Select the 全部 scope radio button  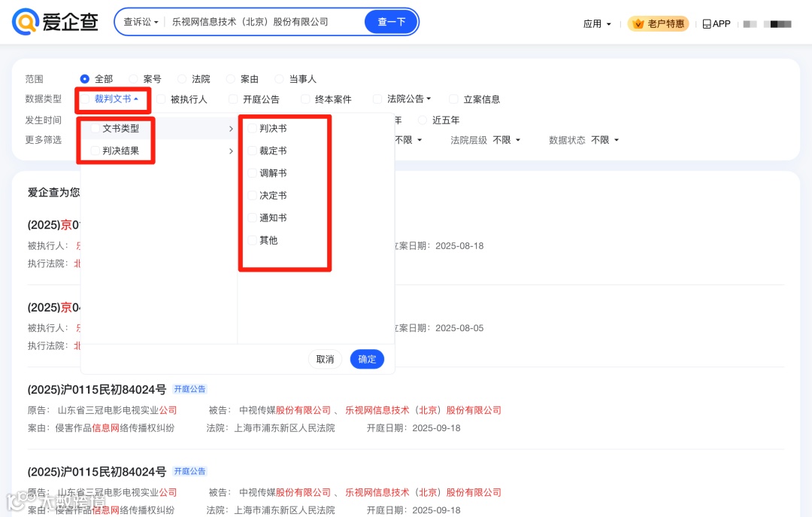coord(84,79)
